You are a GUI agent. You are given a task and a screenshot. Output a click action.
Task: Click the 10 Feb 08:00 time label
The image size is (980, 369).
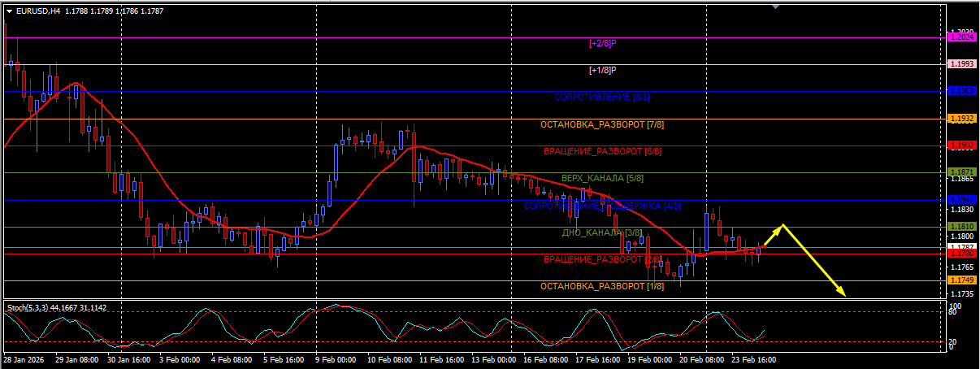(x=388, y=358)
